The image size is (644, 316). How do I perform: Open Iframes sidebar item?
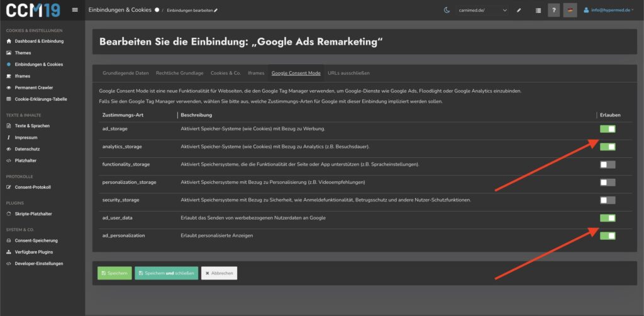click(x=23, y=76)
